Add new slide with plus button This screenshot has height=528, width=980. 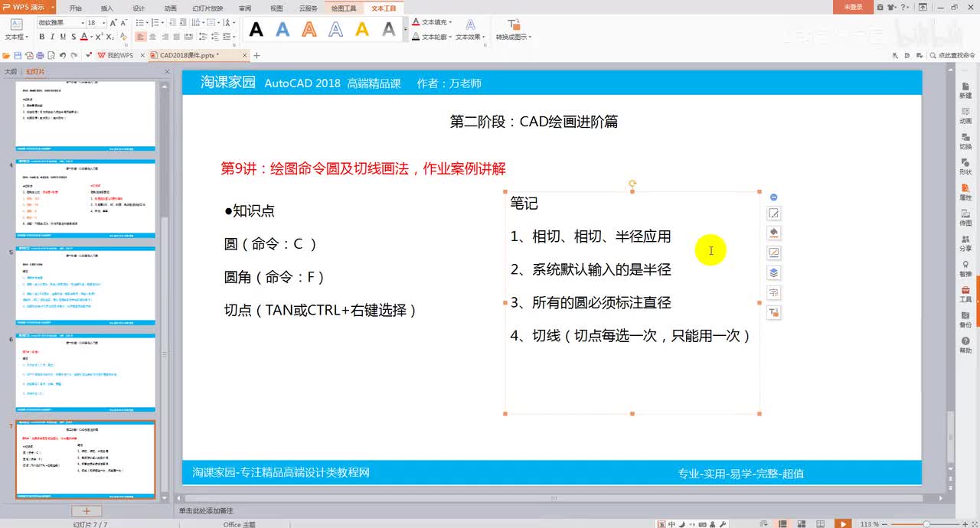87,510
